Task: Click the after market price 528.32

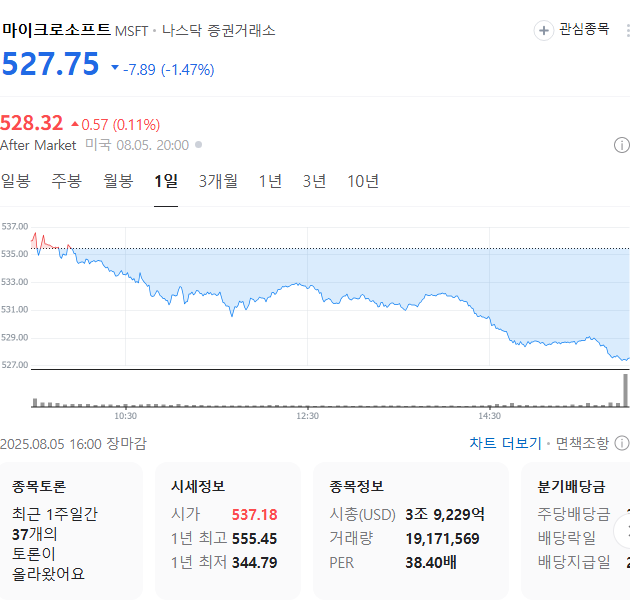Action: point(31,123)
